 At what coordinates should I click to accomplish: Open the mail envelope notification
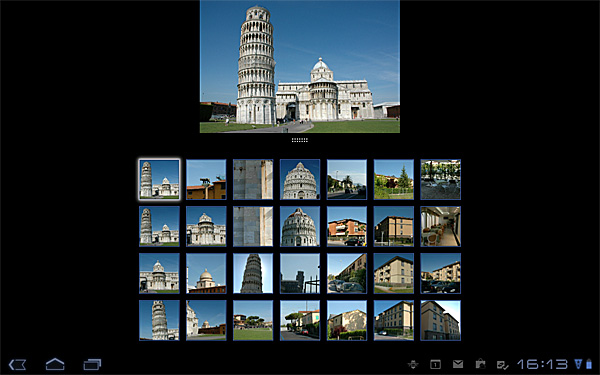458,364
